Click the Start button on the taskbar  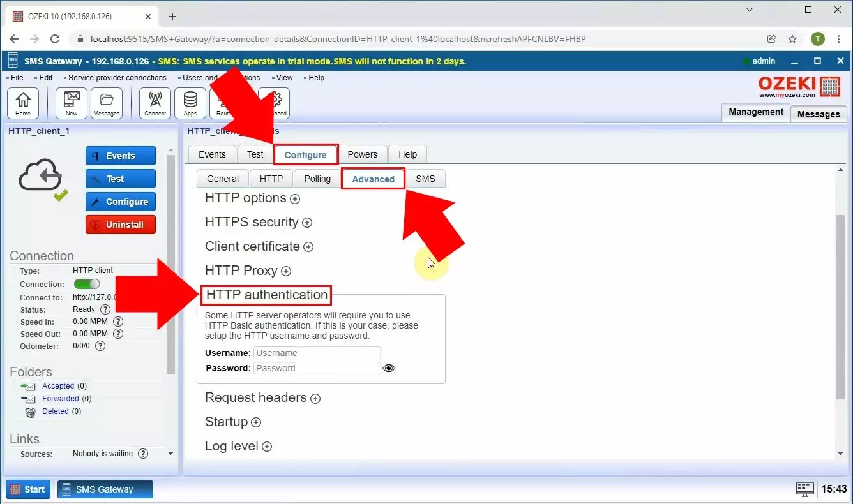pos(28,489)
